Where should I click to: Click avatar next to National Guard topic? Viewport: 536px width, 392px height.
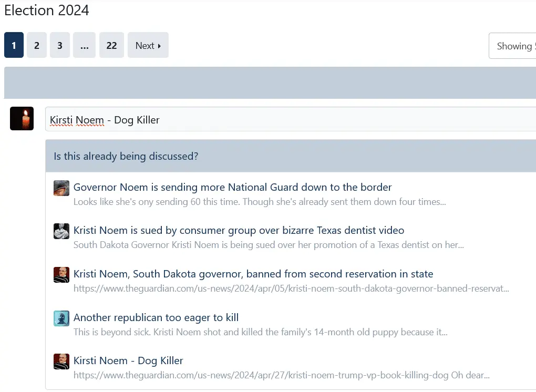click(61, 188)
